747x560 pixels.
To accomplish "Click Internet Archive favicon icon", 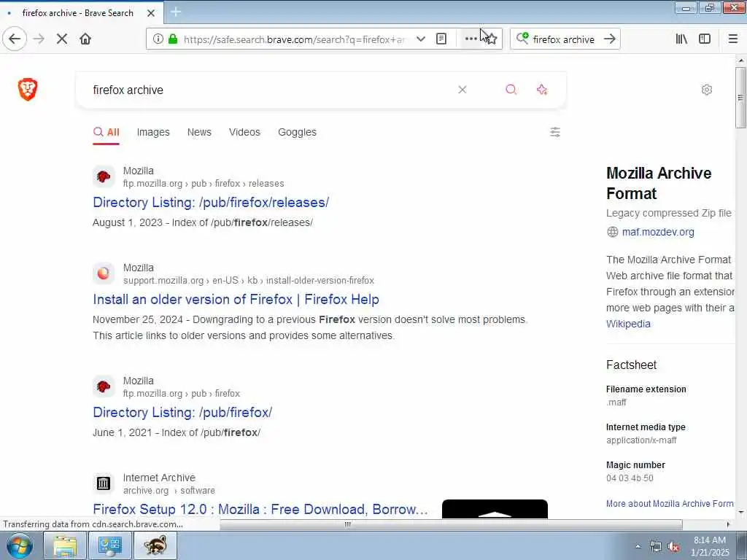I will tap(104, 484).
